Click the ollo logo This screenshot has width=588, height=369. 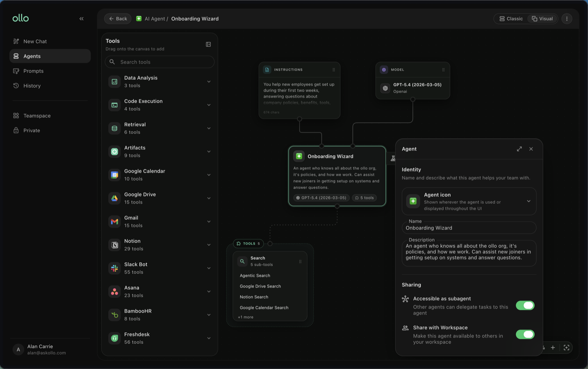pyautogui.click(x=21, y=18)
